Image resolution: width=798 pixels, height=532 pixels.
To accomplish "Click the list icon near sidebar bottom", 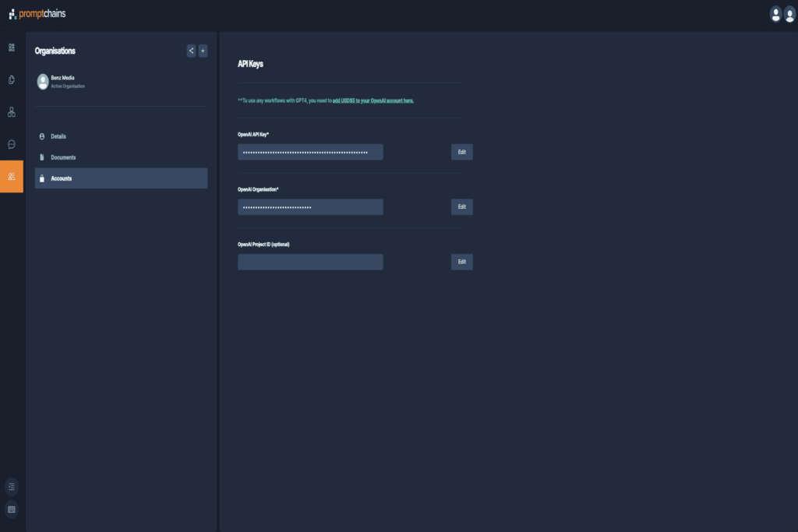I will click(11, 487).
